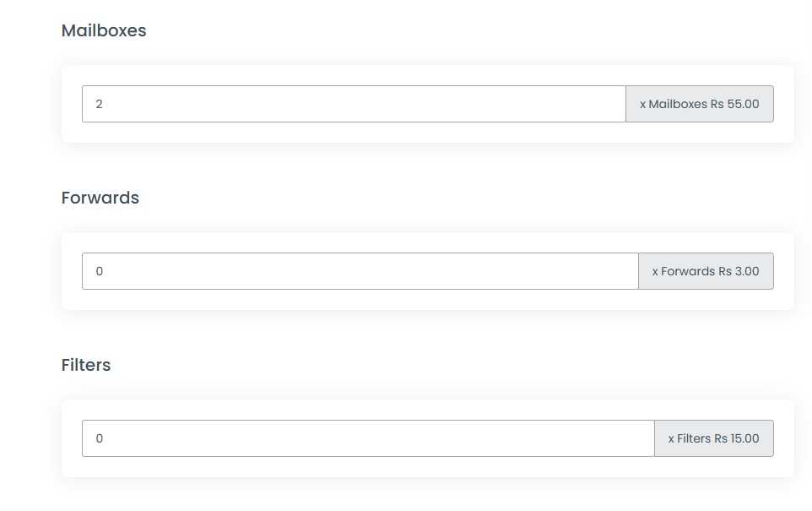The height and width of the screenshot is (511, 812).
Task: Click the Mailboxes section heading
Action: 104,30
